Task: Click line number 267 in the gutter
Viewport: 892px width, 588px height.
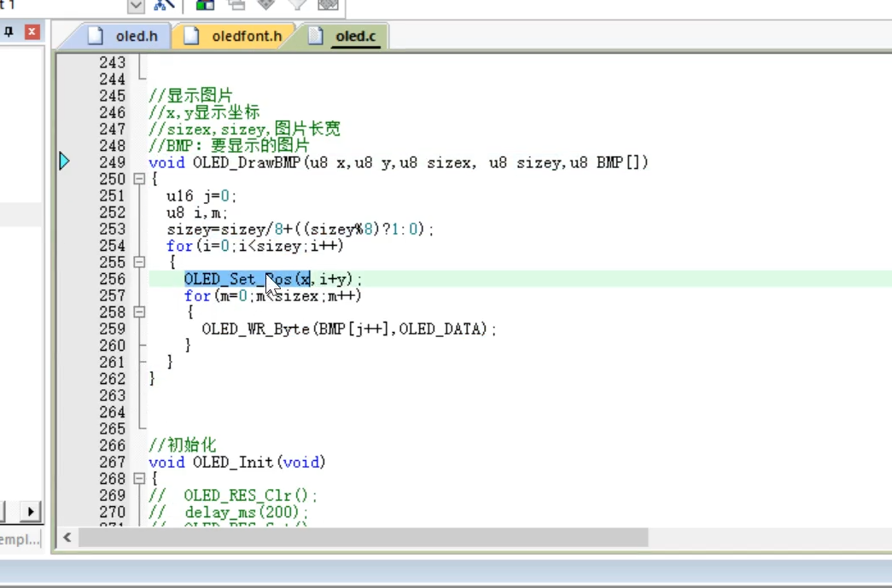Action: (112, 463)
